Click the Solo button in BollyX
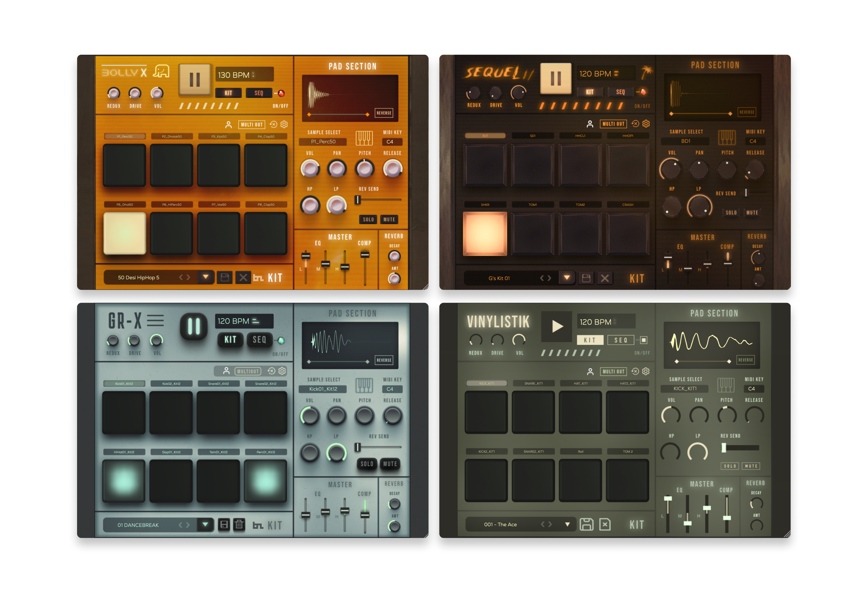 click(368, 220)
